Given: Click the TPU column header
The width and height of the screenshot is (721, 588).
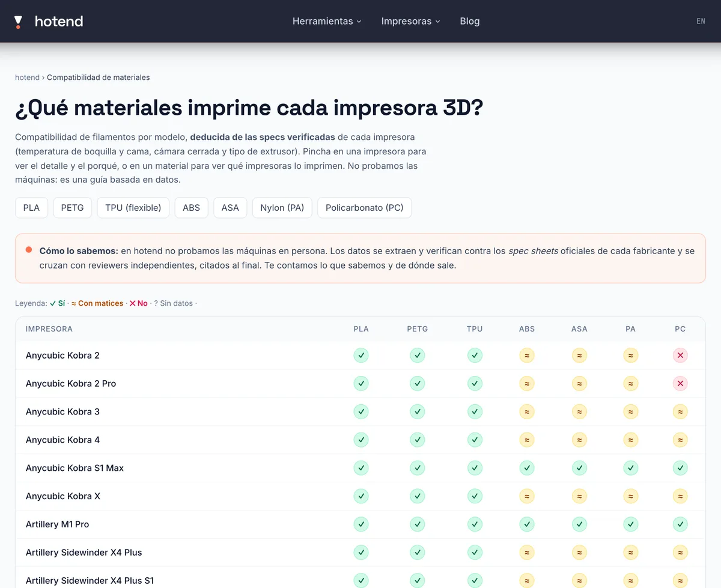Looking at the screenshot, I should click(x=475, y=329).
